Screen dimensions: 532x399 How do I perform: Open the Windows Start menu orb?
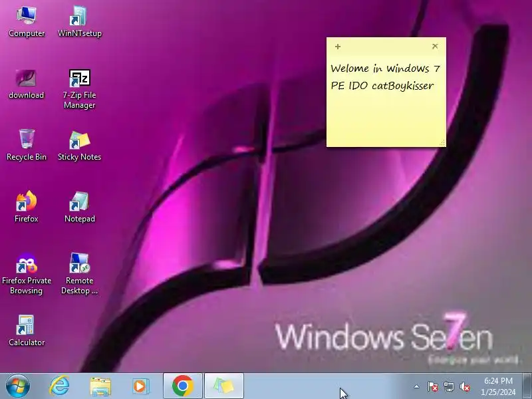point(18,386)
